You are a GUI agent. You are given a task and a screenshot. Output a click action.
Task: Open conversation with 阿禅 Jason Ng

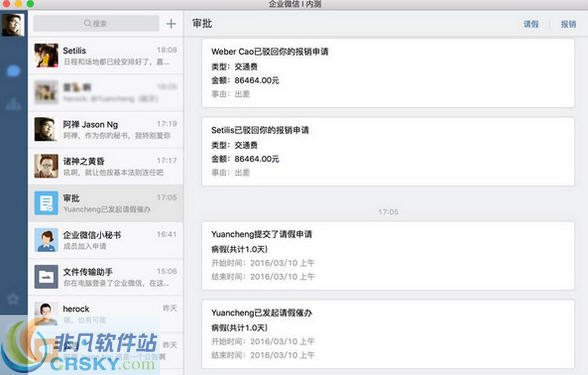click(106, 129)
